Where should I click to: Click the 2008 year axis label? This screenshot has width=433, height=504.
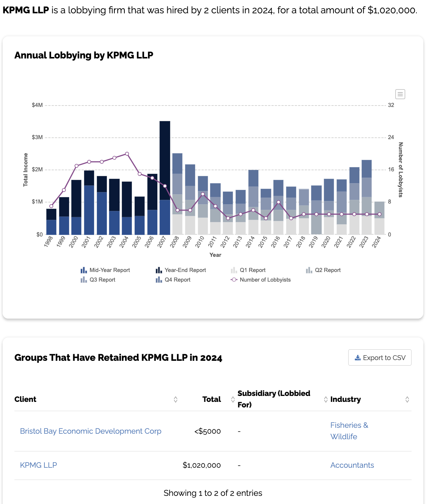click(174, 241)
